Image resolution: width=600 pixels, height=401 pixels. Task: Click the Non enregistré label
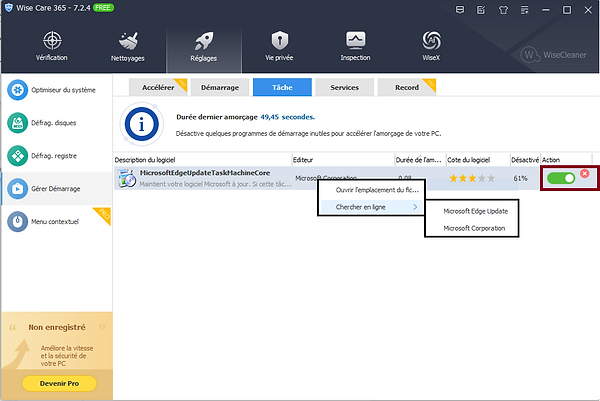tap(57, 327)
